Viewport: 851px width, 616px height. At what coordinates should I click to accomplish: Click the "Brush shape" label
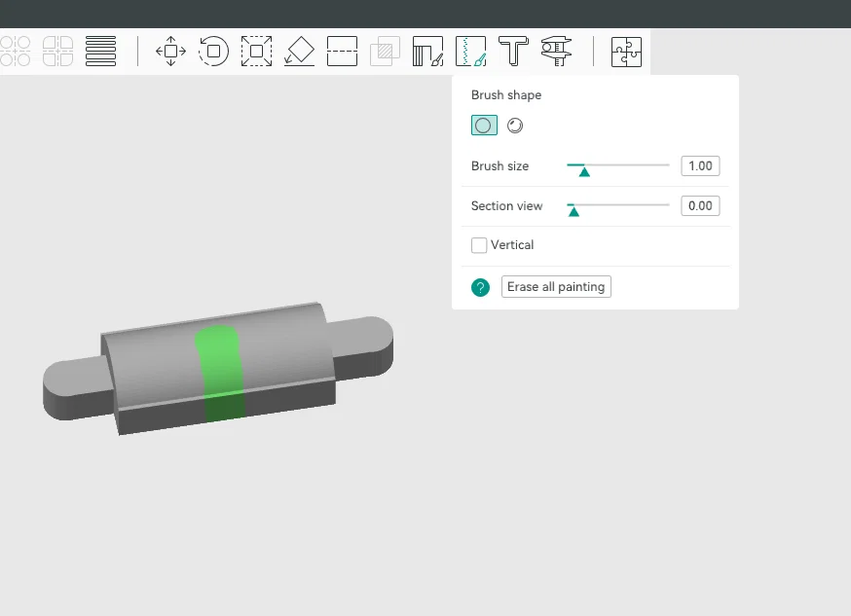pos(506,95)
